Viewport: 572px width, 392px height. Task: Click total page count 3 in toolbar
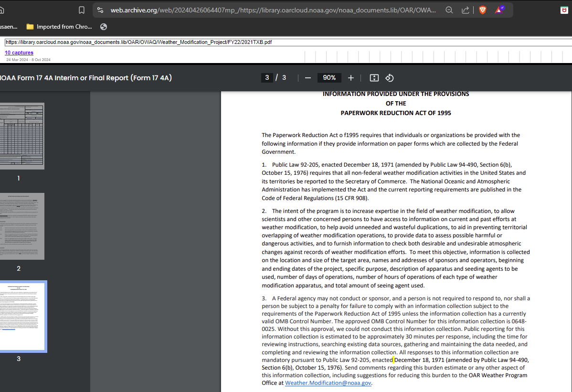[284, 78]
